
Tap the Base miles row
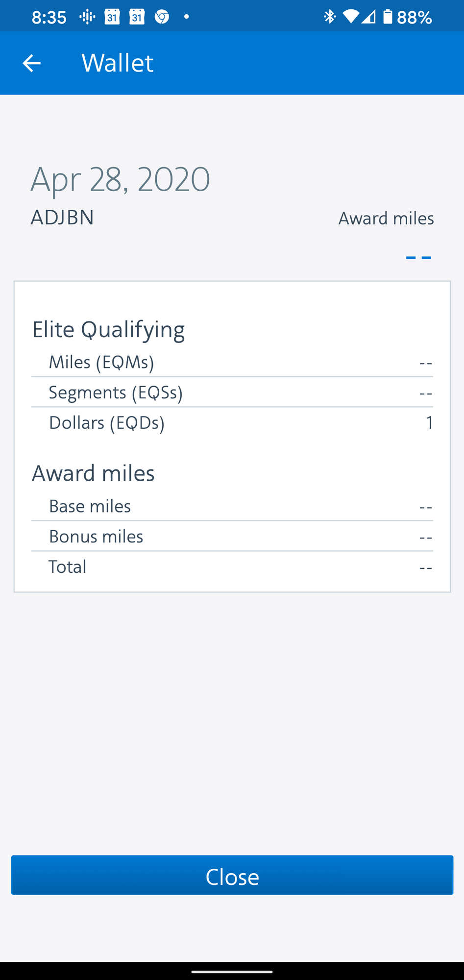pos(232,506)
